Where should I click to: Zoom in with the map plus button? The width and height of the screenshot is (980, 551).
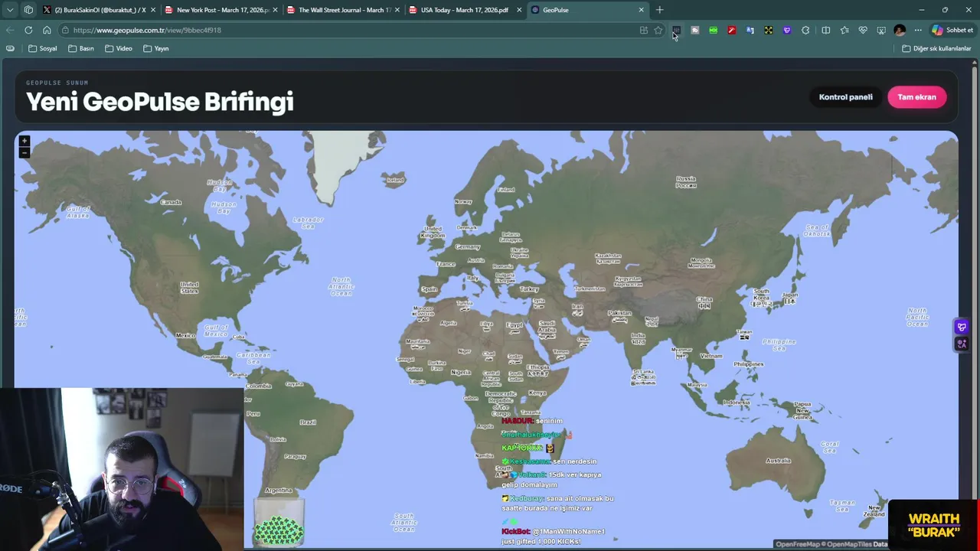click(x=24, y=141)
